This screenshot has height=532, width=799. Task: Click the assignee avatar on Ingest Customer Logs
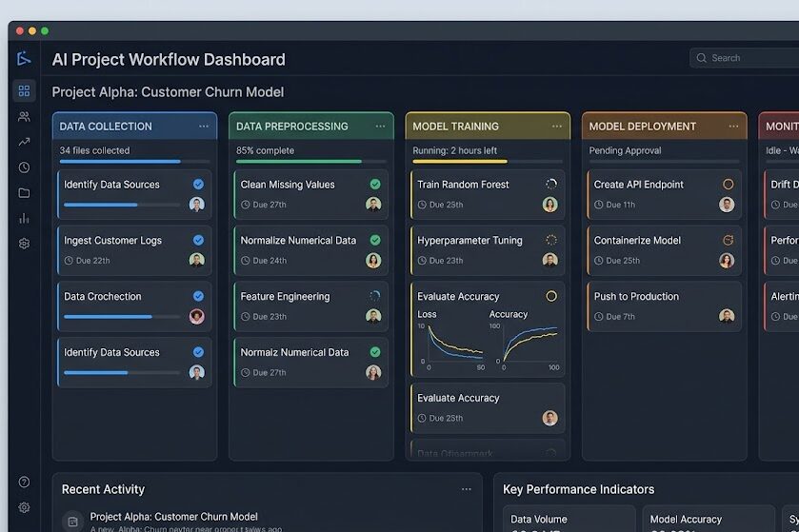coord(197,260)
